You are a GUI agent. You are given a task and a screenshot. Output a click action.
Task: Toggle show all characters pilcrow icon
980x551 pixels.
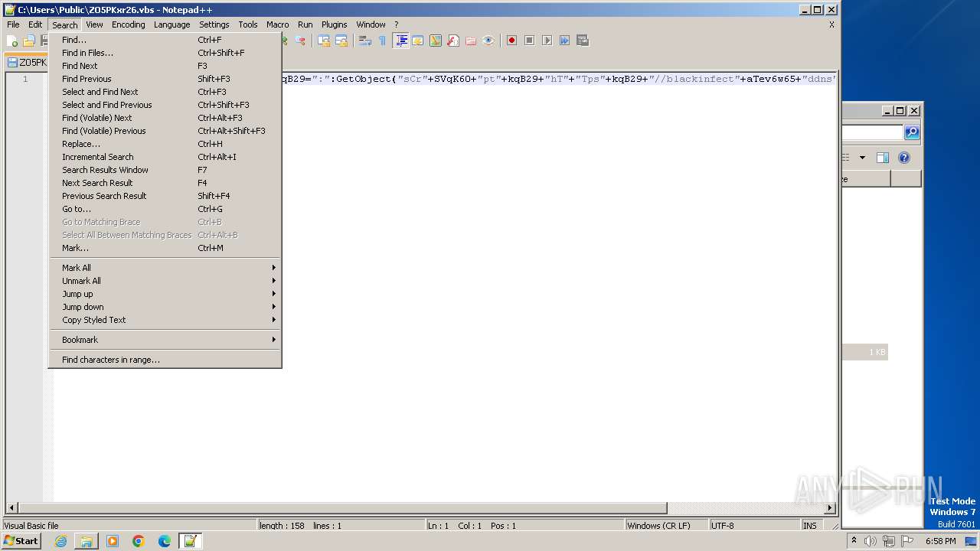tap(383, 41)
